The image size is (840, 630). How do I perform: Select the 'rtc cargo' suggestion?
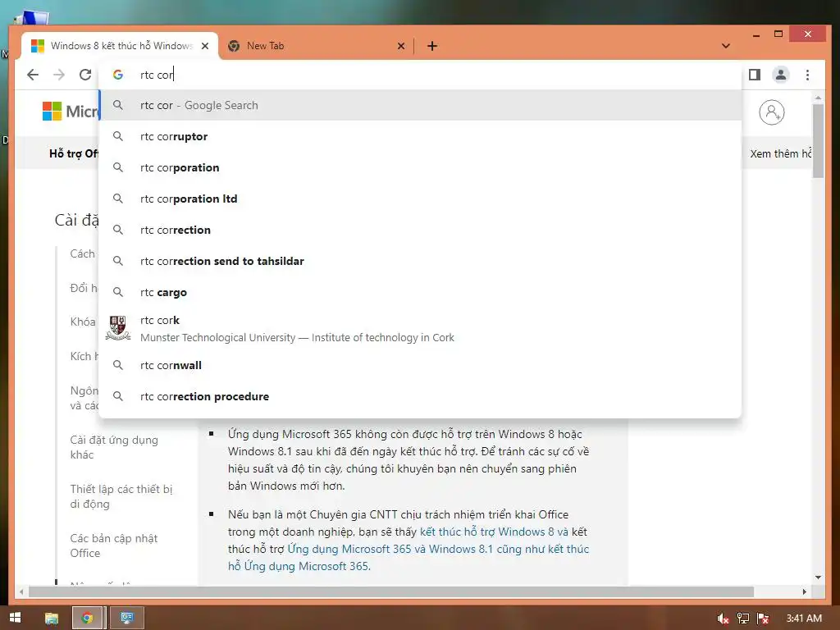421,292
